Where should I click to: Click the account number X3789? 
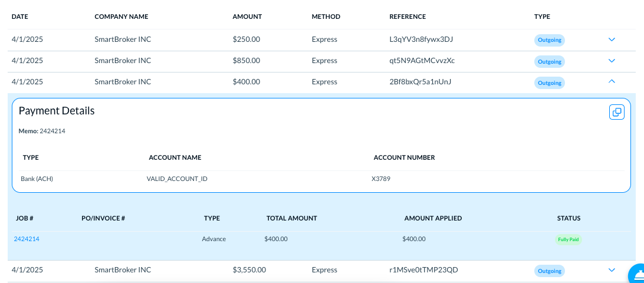(380, 179)
